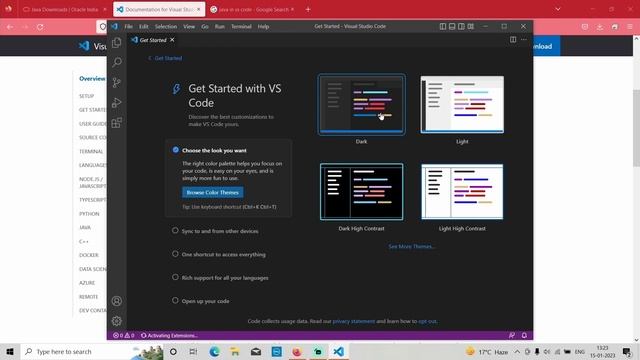Click See More Themes link
Screen dimensions: 640x360
(411, 247)
